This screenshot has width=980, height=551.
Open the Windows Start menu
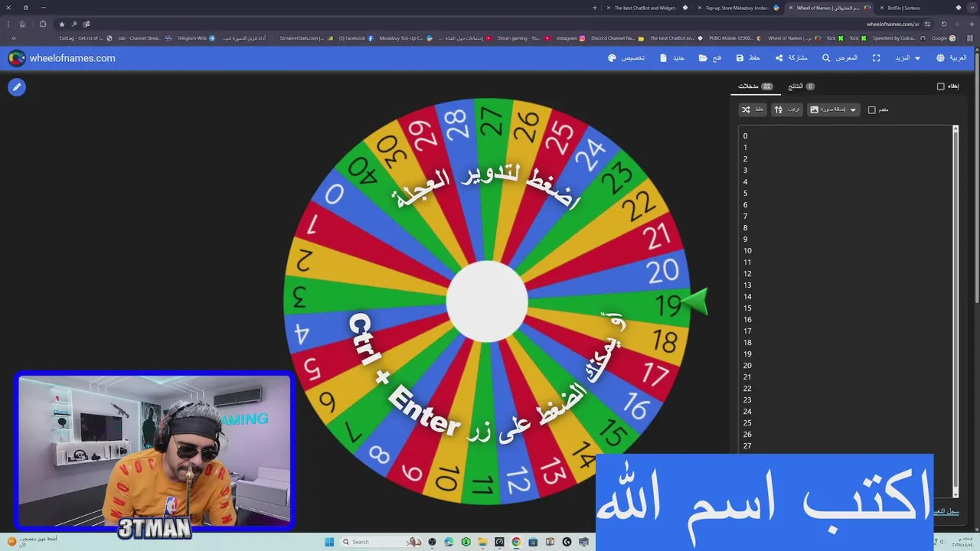click(329, 542)
